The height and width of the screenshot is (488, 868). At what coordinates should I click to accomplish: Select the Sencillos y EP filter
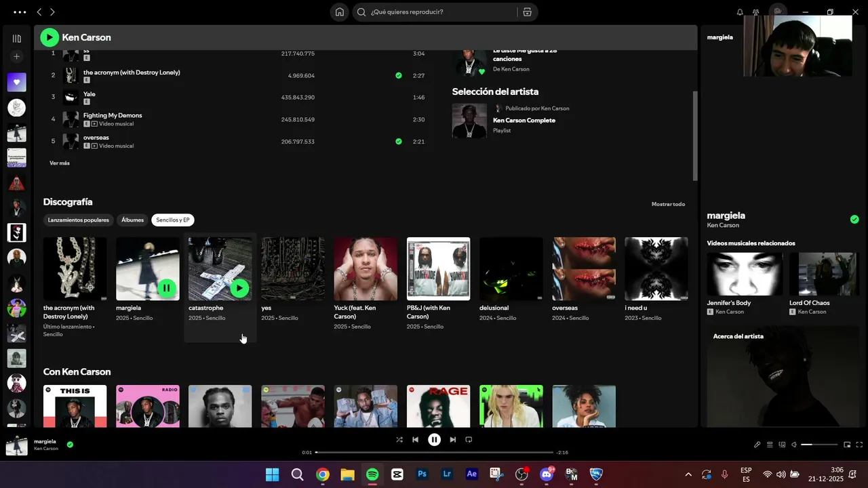tap(173, 220)
